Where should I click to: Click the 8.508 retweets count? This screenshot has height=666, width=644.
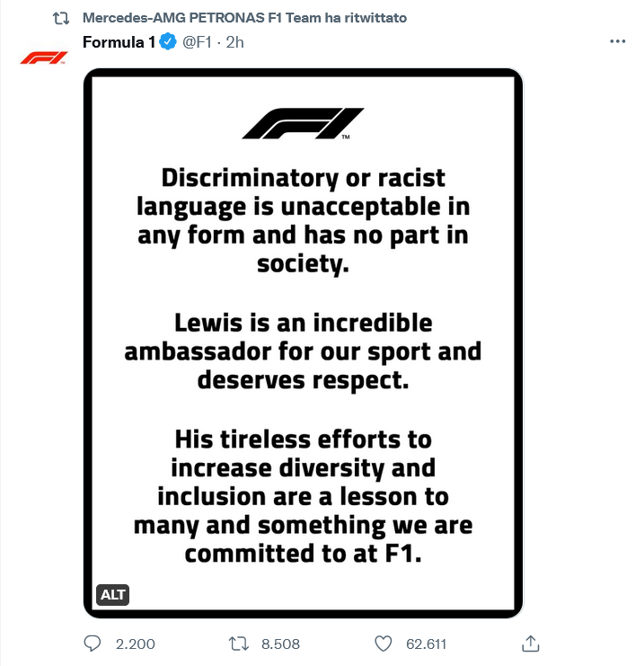[279, 644]
